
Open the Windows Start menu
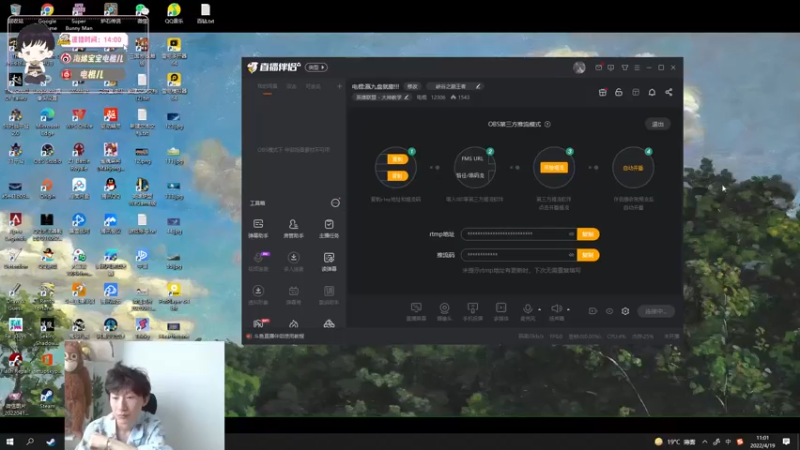coord(9,441)
